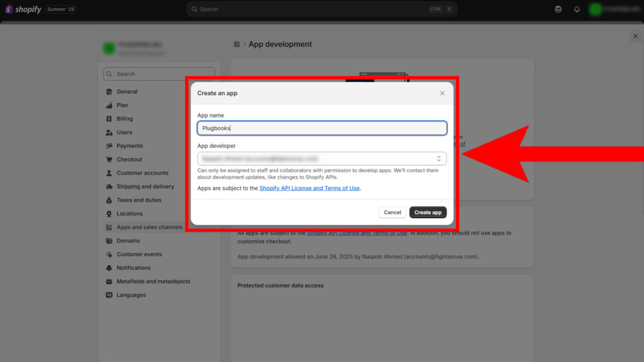The height and width of the screenshot is (362, 644).
Task: Click the Notifications bell icon in sidebar
Action: tap(109, 268)
